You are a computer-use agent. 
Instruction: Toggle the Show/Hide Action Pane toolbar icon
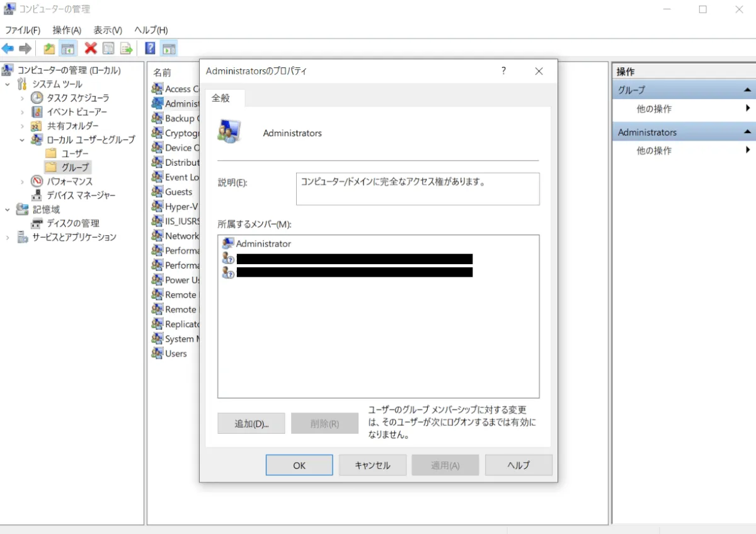coord(168,49)
